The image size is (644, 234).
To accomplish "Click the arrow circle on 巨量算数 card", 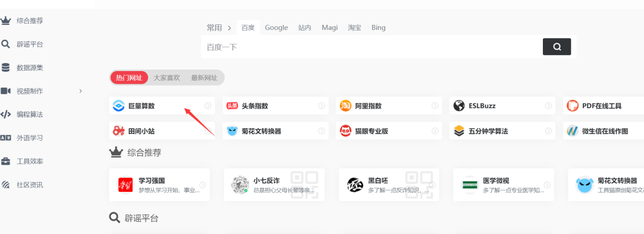I will click(x=208, y=106).
